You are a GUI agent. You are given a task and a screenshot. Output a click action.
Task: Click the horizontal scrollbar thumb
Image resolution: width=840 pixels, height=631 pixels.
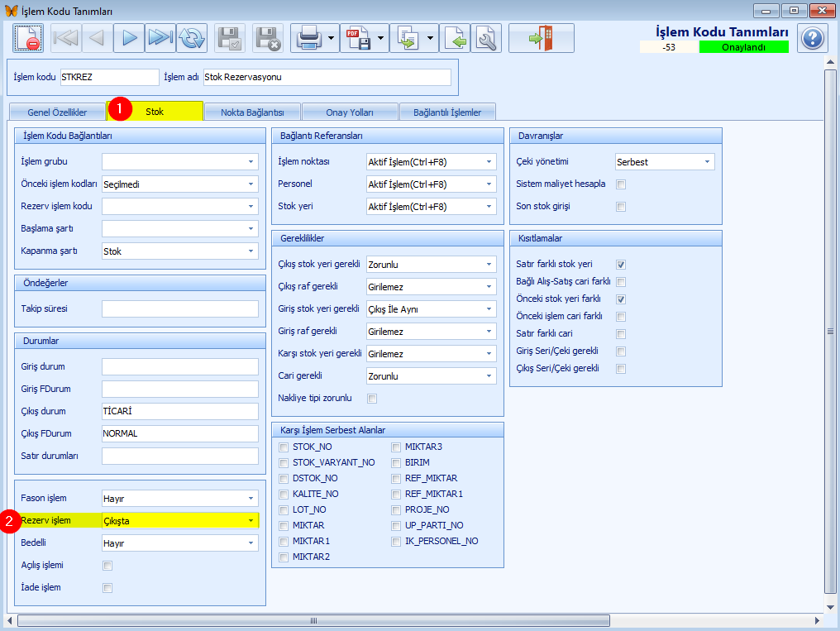click(x=314, y=621)
